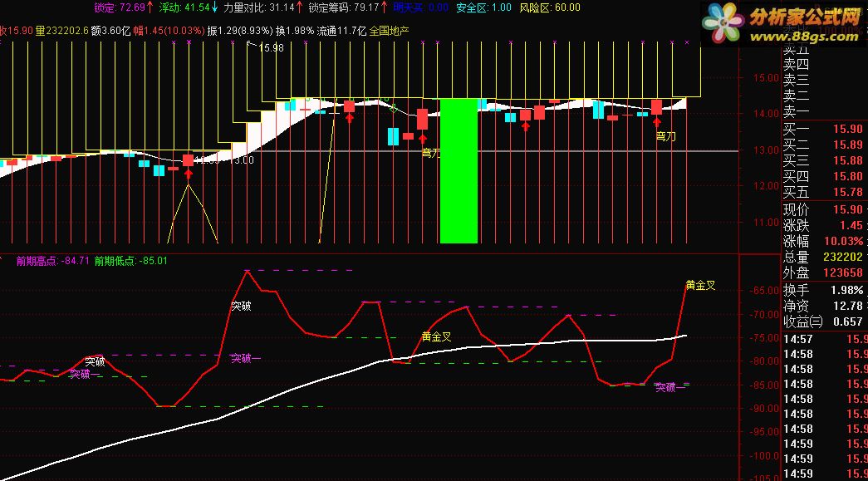This screenshot has width=868, height=481.
Task: Click the 黄金叉 label at chart's right end
Action: pos(700,286)
